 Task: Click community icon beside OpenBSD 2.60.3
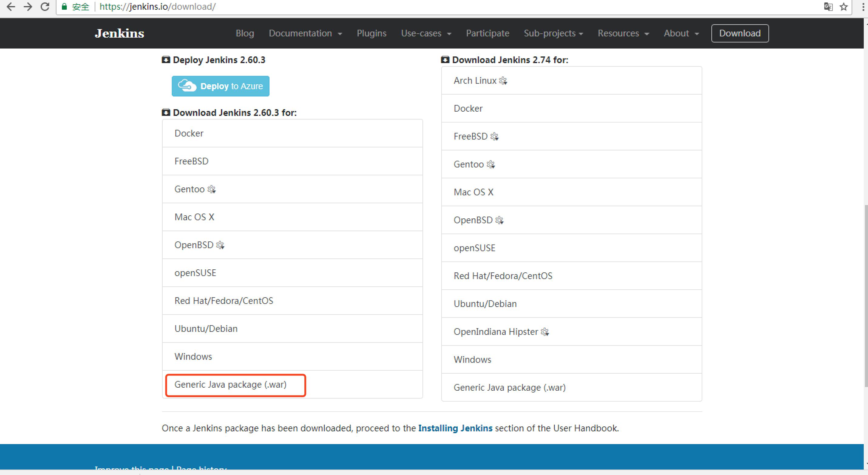[220, 245]
